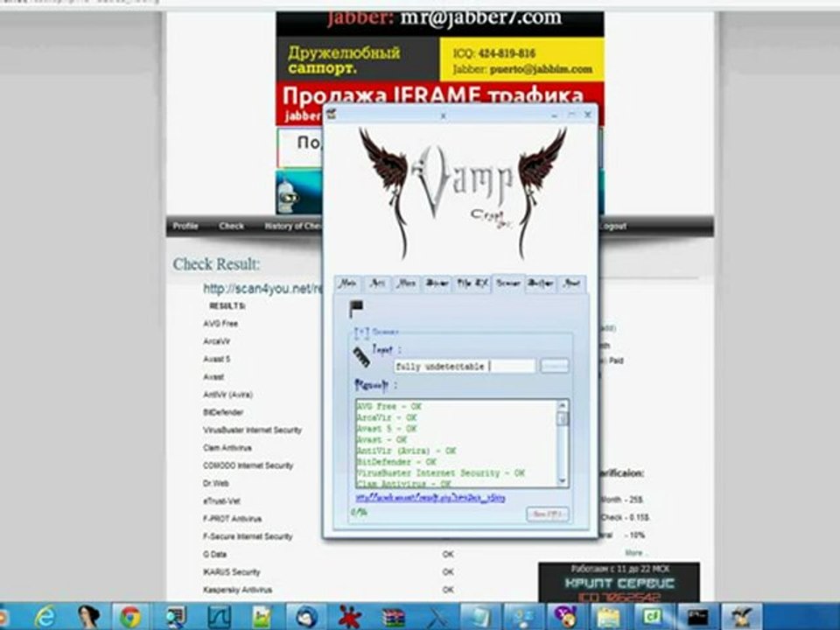Open the light blue notebook taskbar icon
The image size is (840, 630).
coord(480,617)
